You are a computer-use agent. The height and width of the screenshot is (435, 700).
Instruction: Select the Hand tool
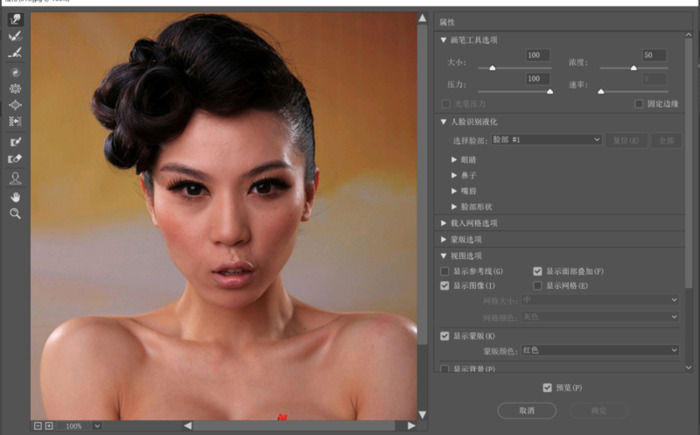[15, 197]
